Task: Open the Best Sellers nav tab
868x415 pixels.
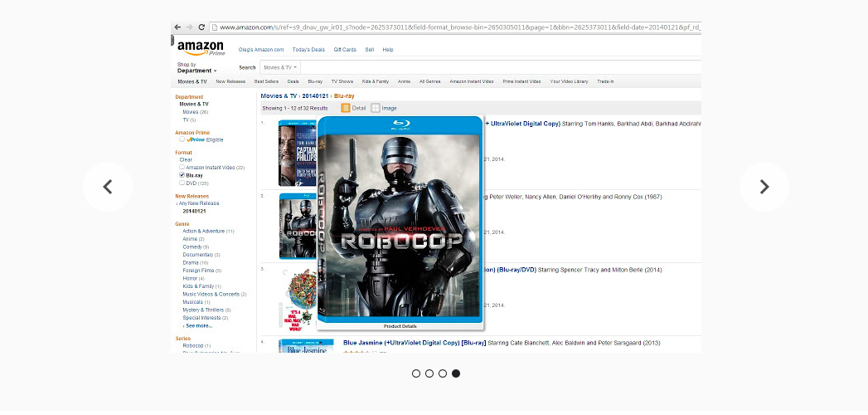Action: (266, 81)
